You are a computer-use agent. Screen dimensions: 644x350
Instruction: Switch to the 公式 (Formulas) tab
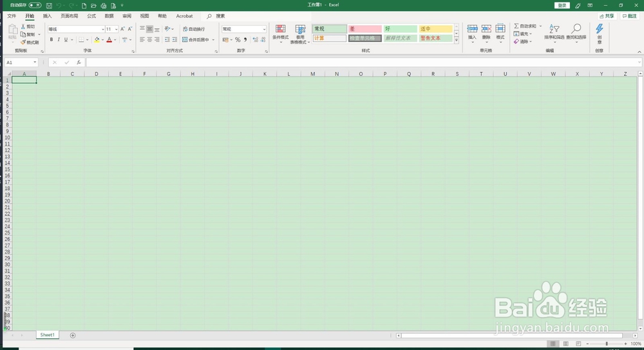[91, 16]
